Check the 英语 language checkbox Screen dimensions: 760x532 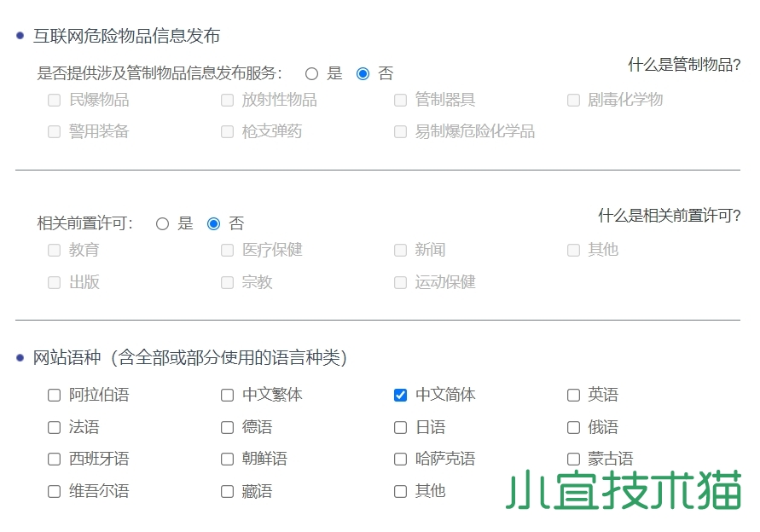pyautogui.click(x=573, y=396)
